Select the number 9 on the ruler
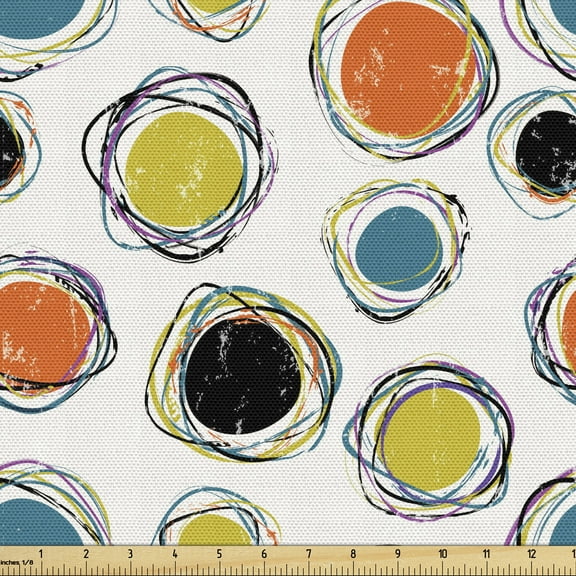 point(398,554)
